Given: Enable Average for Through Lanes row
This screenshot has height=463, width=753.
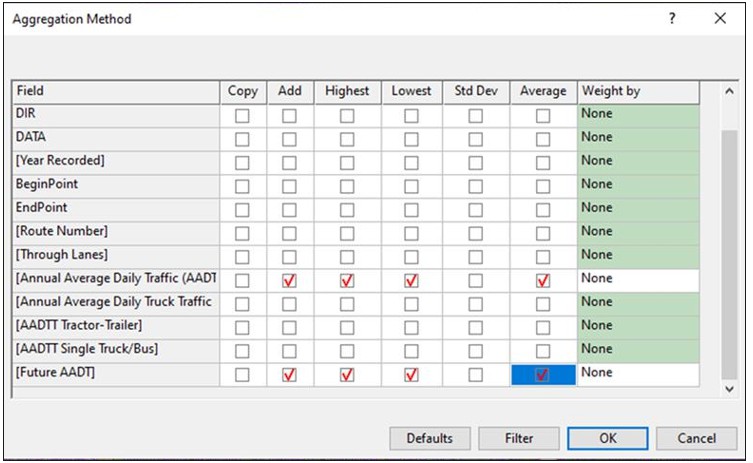Looking at the screenshot, I should (x=543, y=256).
